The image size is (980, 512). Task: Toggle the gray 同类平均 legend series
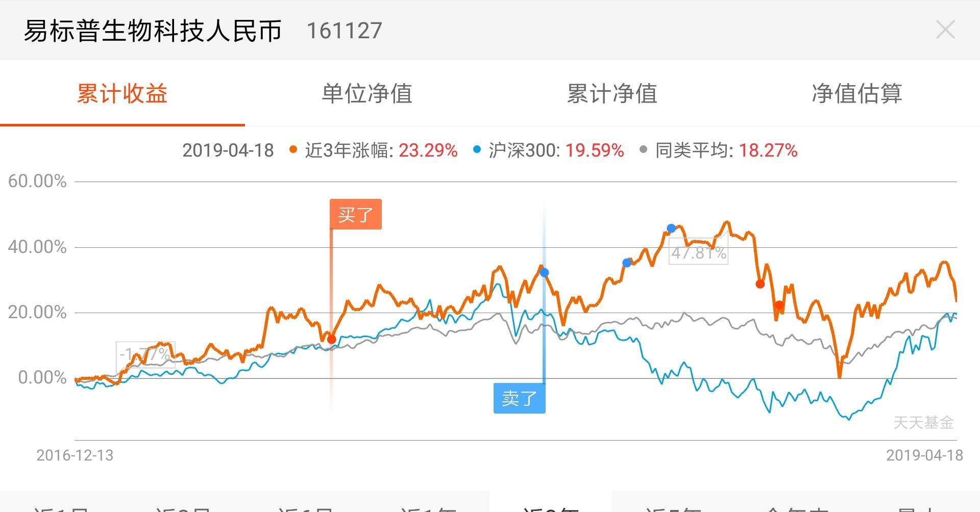tap(718, 150)
